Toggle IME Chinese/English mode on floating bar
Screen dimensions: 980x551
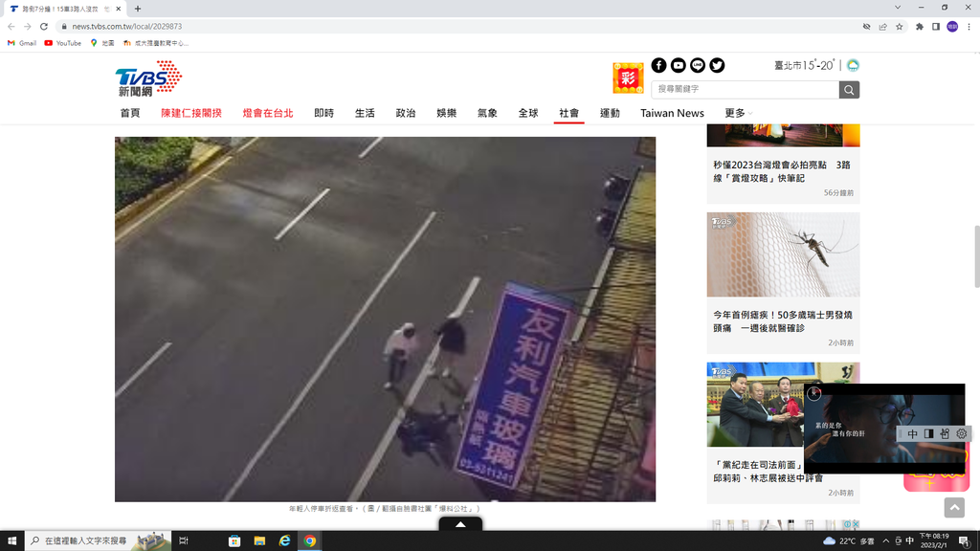click(913, 434)
